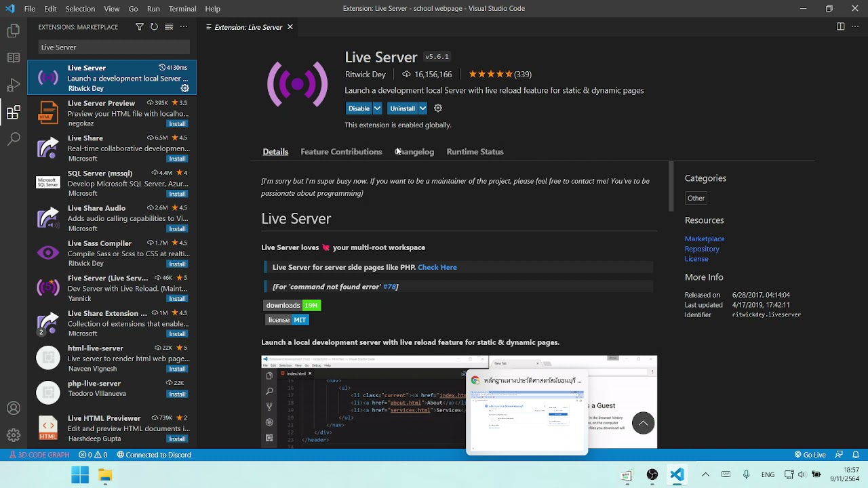The height and width of the screenshot is (488, 868).
Task: Open issue #78 link
Action: (x=389, y=287)
